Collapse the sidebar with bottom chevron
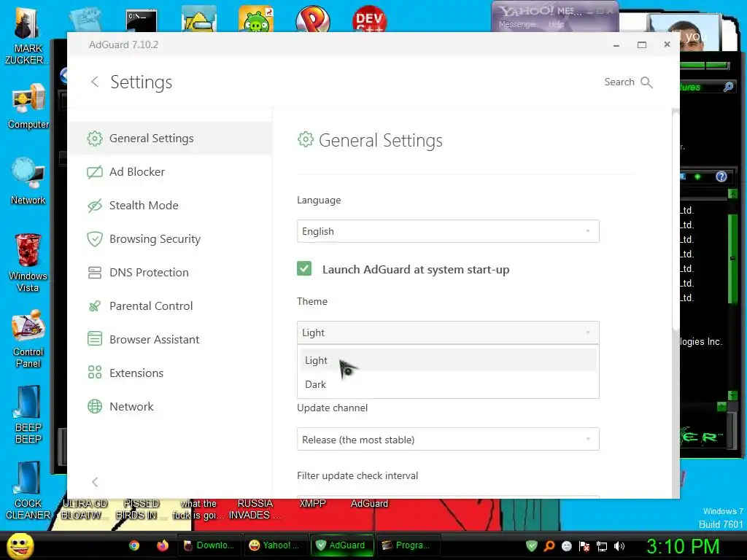The image size is (747, 560). (95, 482)
